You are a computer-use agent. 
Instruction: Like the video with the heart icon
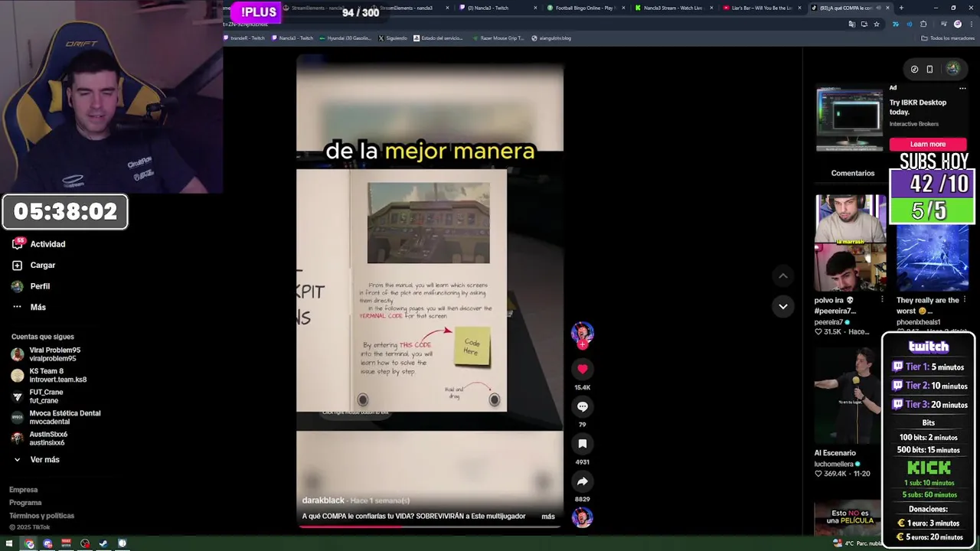coord(582,369)
